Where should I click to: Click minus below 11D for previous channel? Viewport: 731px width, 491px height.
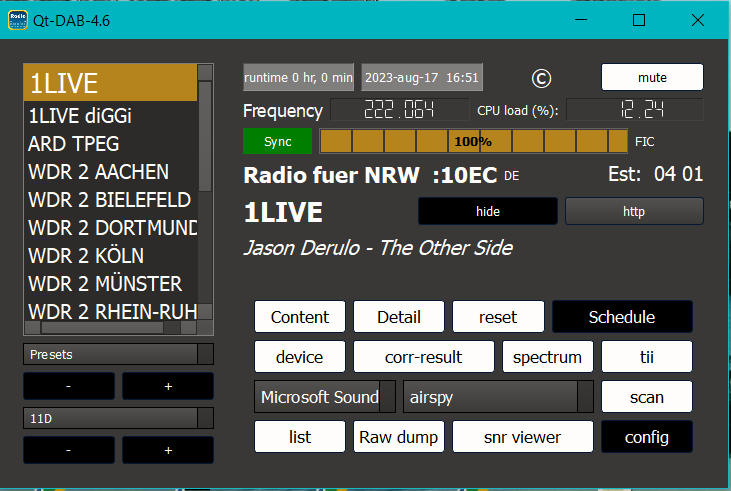click(x=69, y=450)
